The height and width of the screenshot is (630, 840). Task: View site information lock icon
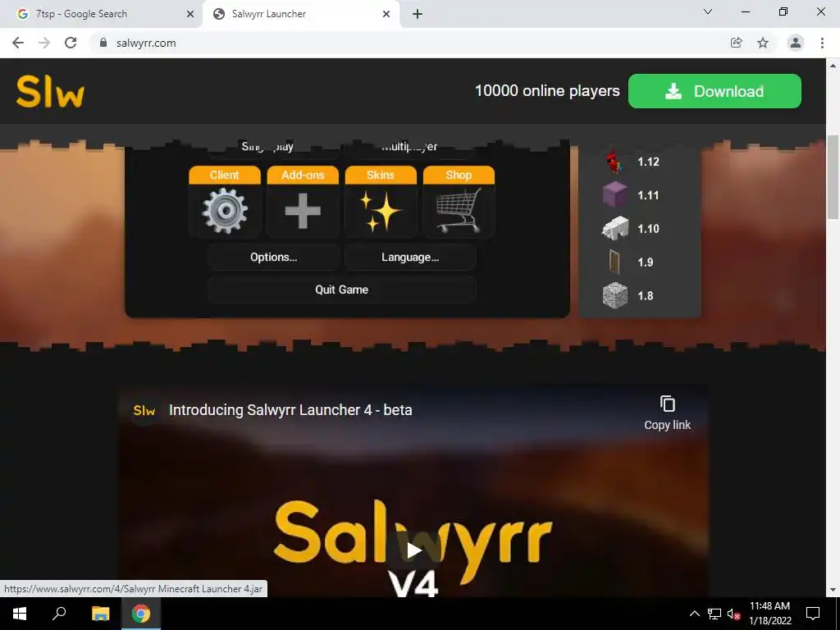point(103,43)
